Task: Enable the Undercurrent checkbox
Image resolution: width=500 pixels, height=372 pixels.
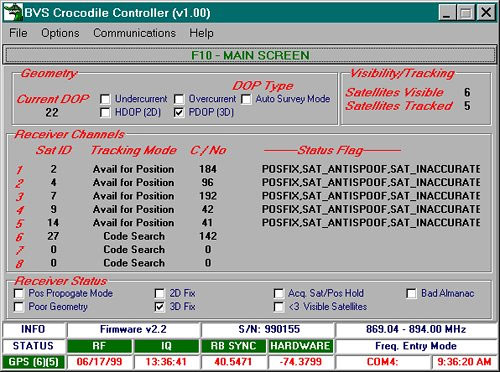Action: coord(105,99)
